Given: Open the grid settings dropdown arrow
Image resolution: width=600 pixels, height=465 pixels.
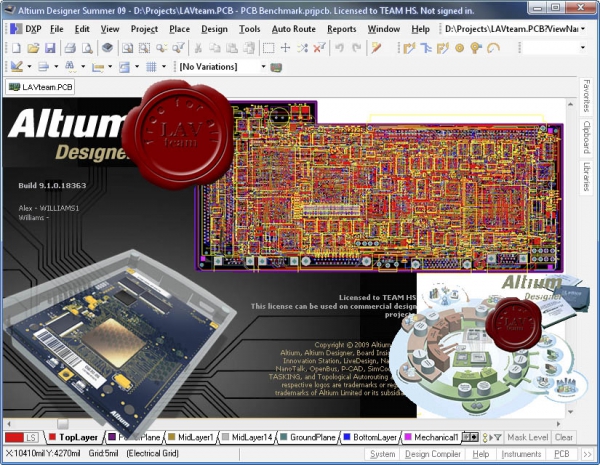Looking at the screenshot, I should point(164,67).
